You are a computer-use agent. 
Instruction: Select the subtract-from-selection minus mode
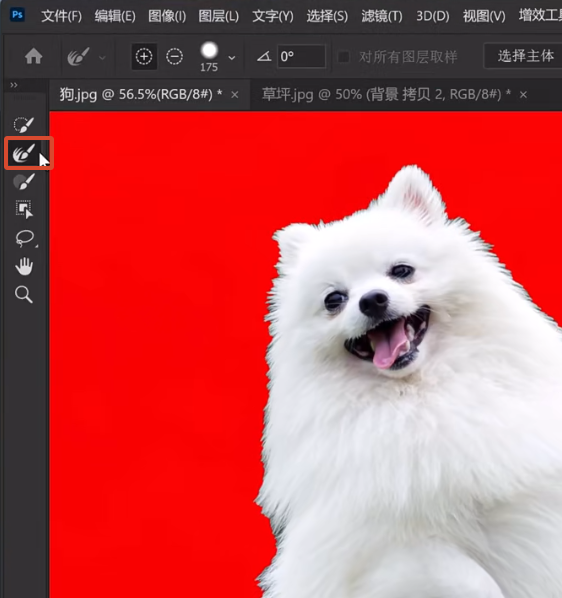pyautogui.click(x=175, y=56)
